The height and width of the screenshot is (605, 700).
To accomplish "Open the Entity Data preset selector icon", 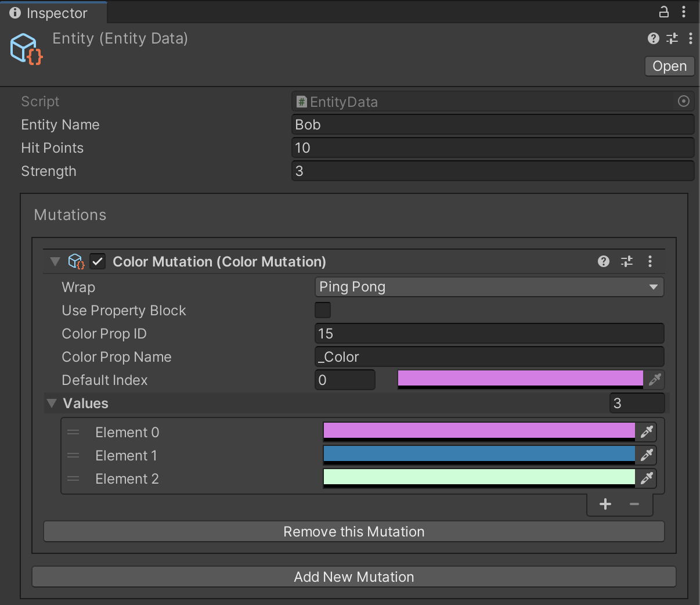I will pos(672,38).
